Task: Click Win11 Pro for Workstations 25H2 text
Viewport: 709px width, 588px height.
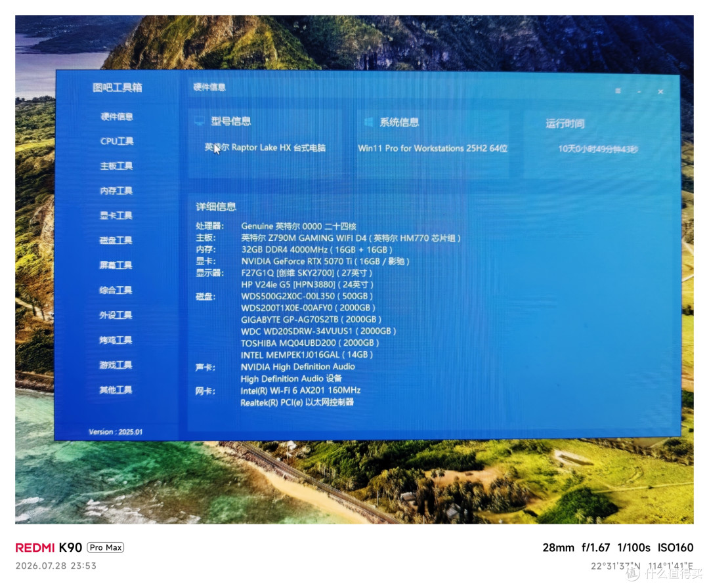Action: tap(433, 148)
